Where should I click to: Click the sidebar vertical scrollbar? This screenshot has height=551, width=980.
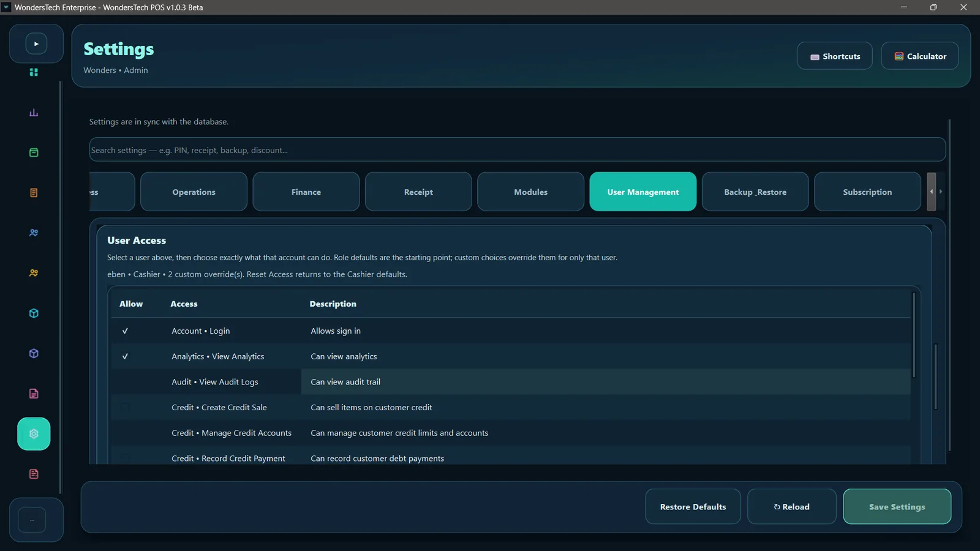click(x=60, y=288)
